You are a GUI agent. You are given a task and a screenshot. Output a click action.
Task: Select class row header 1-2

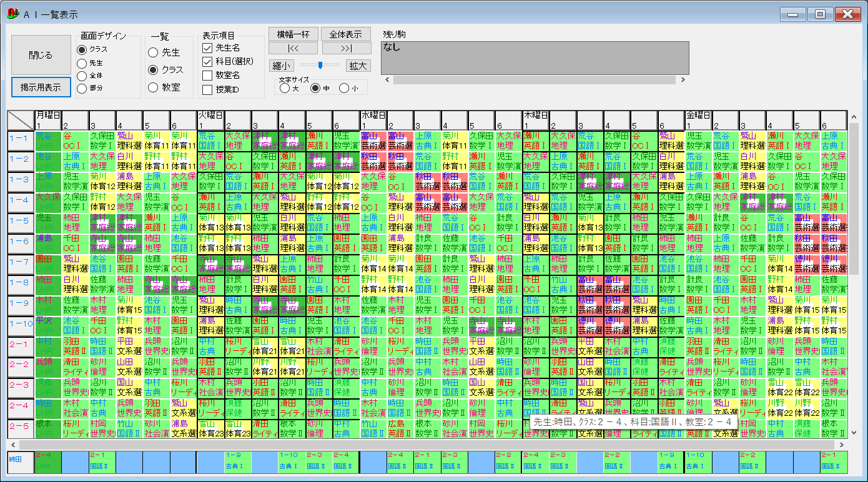pyautogui.click(x=21, y=161)
